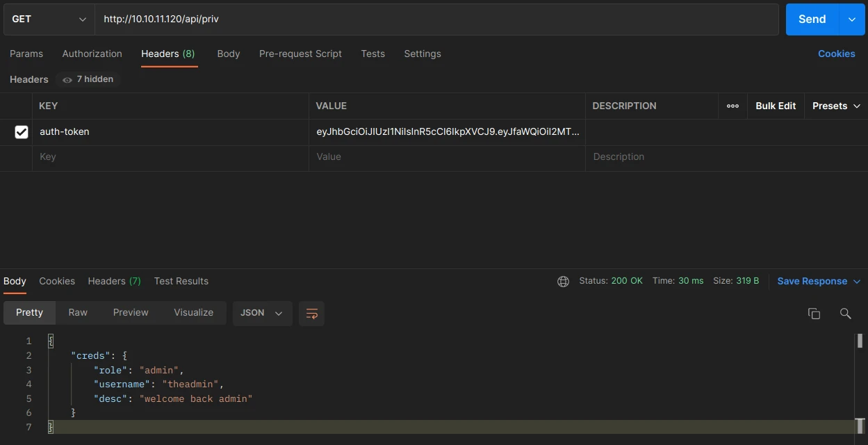The height and width of the screenshot is (445, 868).
Task: Expand the Presets dropdown
Action: click(x=836, y=106)
